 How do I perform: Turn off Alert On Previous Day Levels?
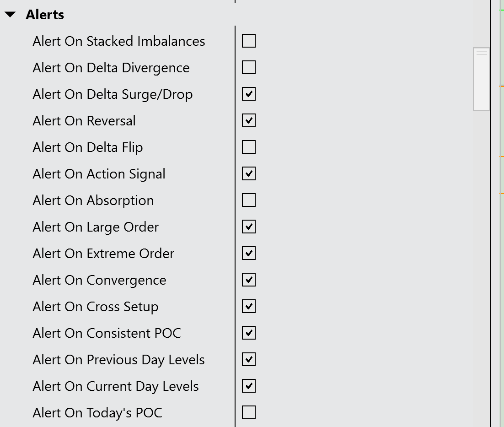coord(249,360)
